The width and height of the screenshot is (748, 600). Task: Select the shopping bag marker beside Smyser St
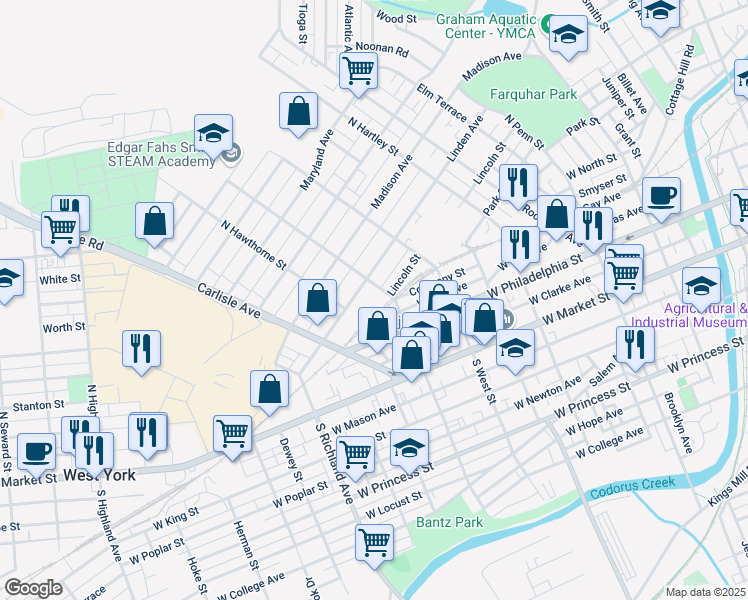pyautogui.click(x=556, y=215)
